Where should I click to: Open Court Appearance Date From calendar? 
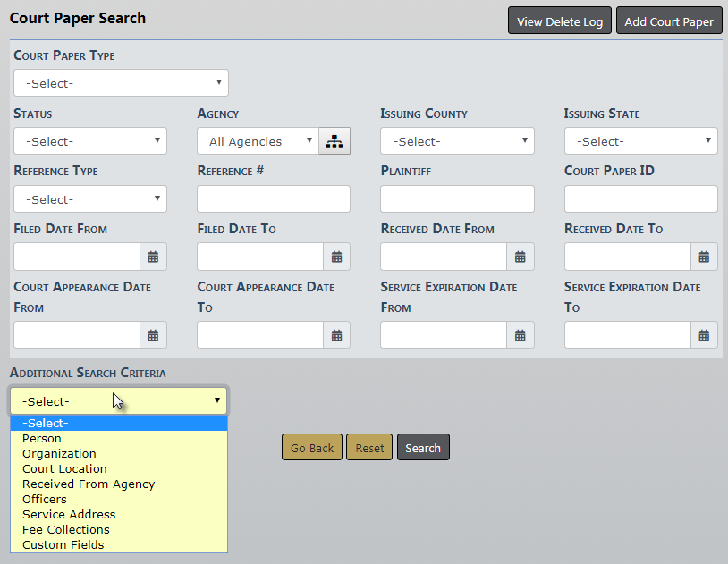pos(153,335)
